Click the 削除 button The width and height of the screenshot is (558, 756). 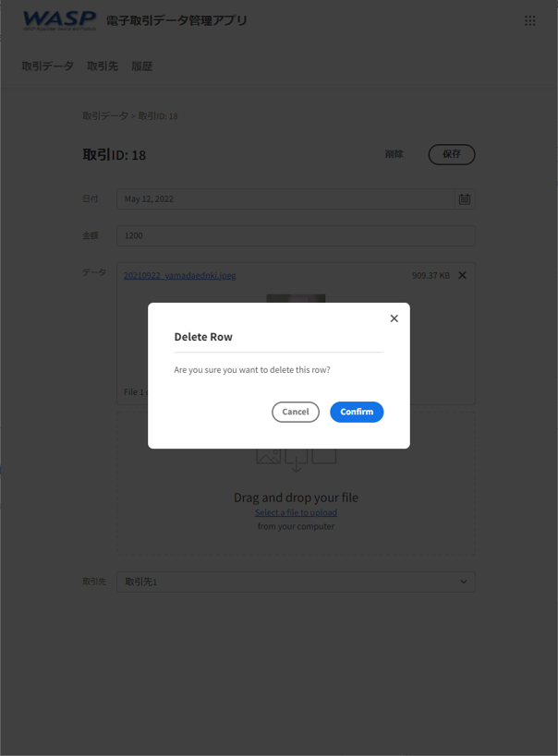point(394,154)
